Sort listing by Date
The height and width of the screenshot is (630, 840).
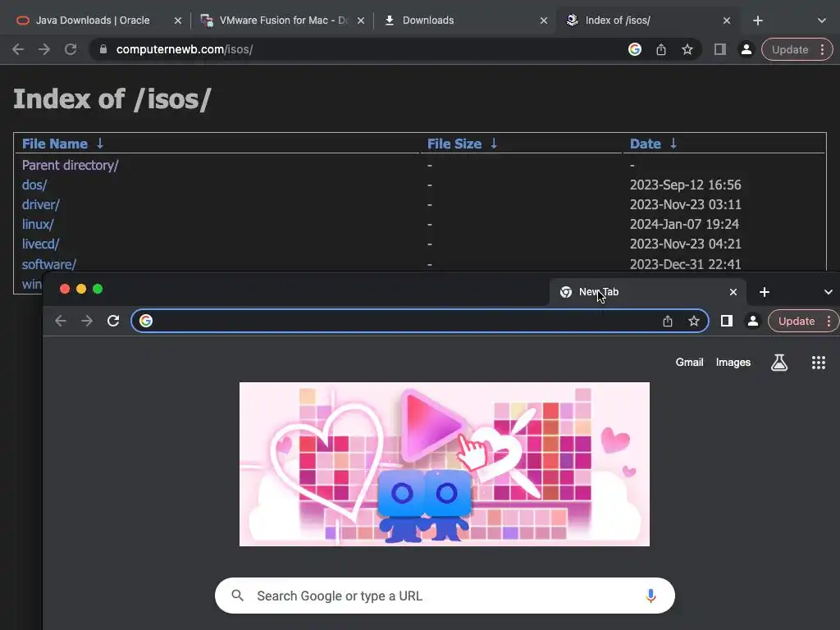(654, 144)
